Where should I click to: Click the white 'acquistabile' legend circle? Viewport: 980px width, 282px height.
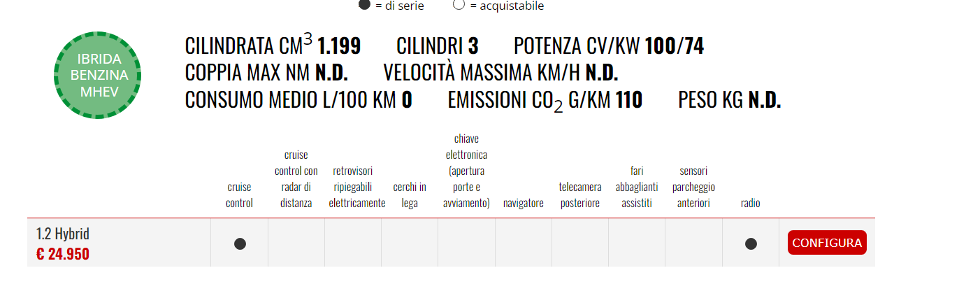coord(459,4)
